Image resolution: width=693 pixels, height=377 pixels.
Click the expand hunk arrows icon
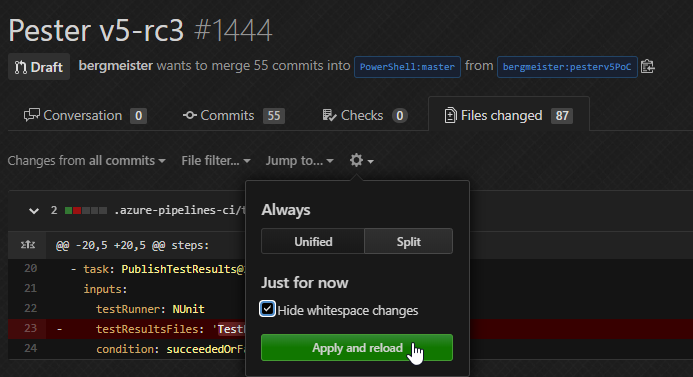tap(27, 244)
